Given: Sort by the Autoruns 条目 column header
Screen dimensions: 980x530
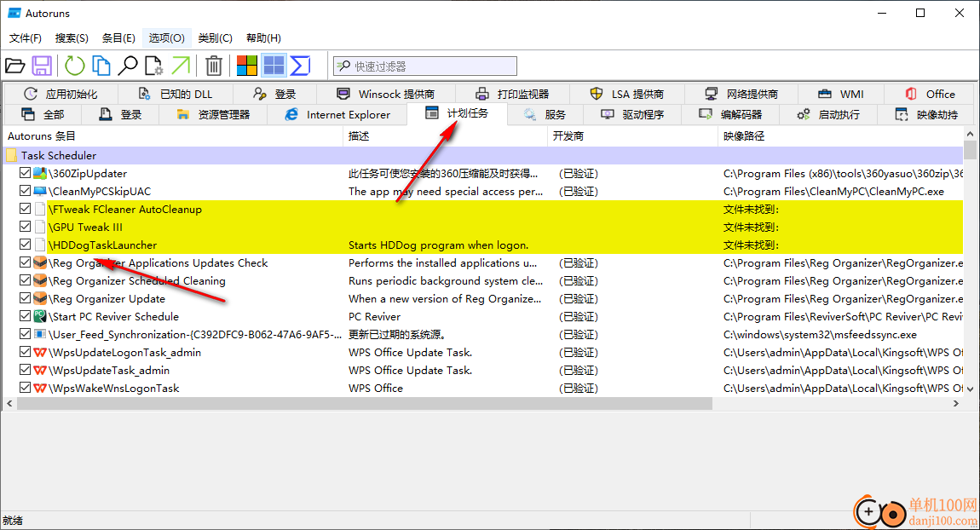Looking at the screenshot, I should click(172, 136).
